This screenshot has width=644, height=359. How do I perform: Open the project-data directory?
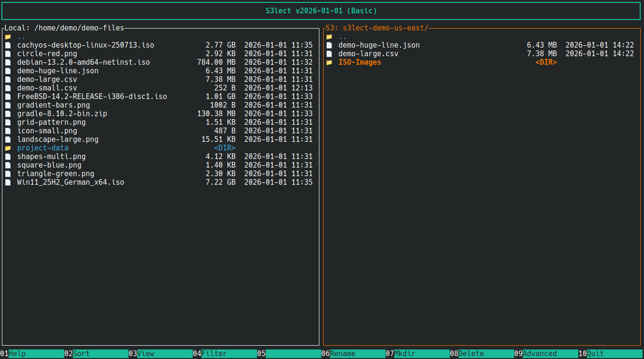tap(42, 148)
